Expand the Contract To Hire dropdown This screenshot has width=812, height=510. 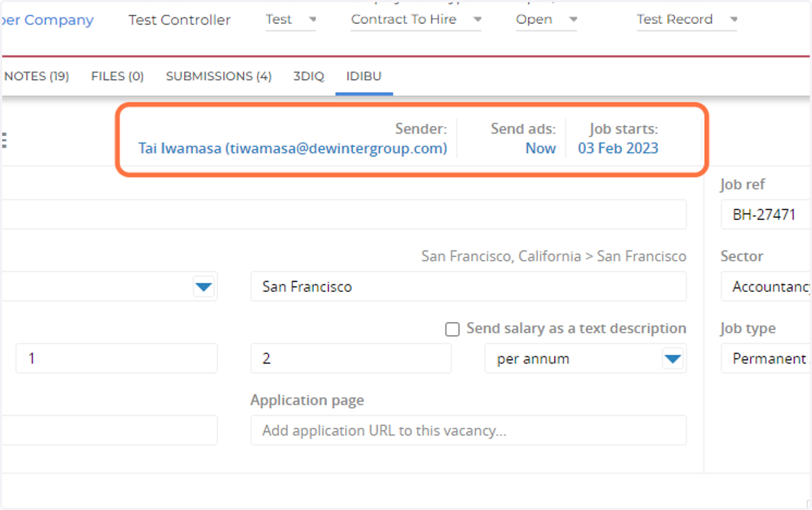[416, 20]
